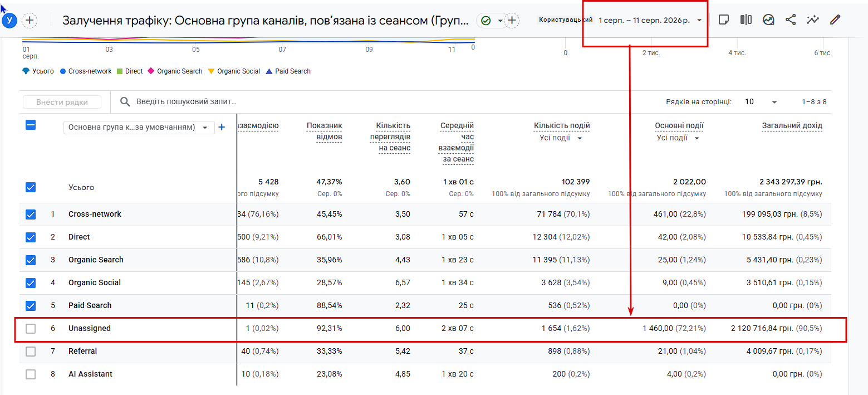Uncheck the Cross-network row checkbox
Image resolution: width=868 pixels, height=395 pixels.
pos(31,214)
